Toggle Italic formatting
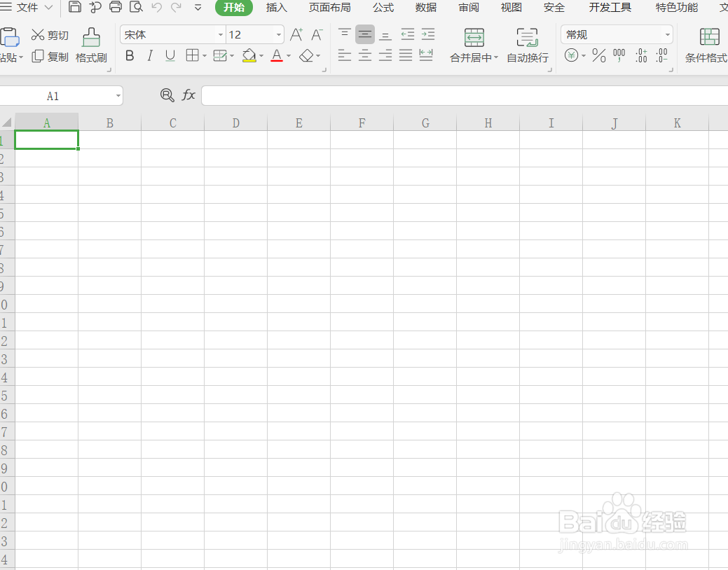Screen dimensions: 728x570 pyautogui.click(x=149, y=56)
